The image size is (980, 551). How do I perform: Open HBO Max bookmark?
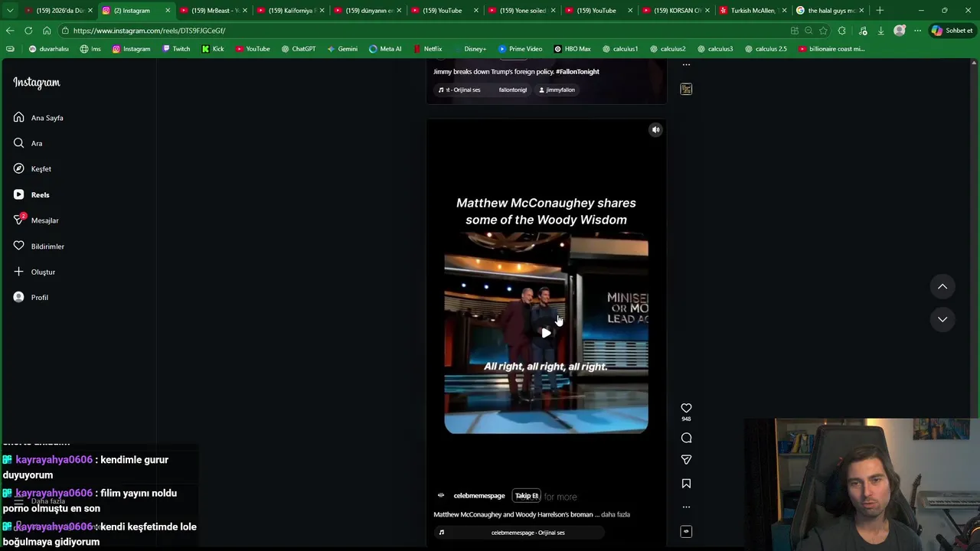(x=572, y=49)
